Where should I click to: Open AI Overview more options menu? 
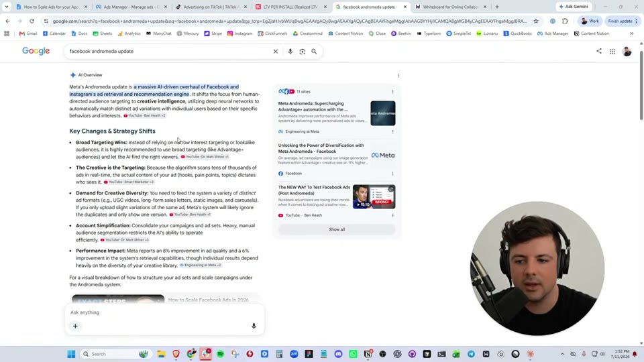(398, 75)
